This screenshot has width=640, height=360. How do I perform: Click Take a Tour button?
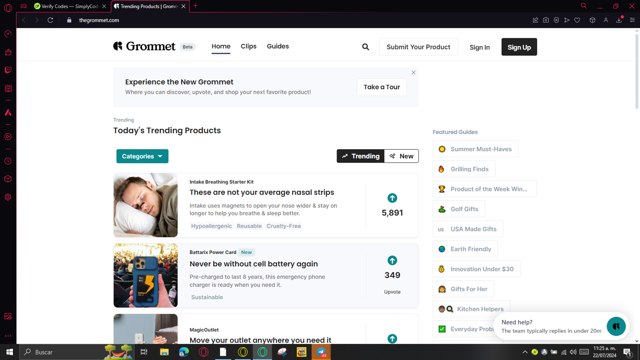point(382,87)
